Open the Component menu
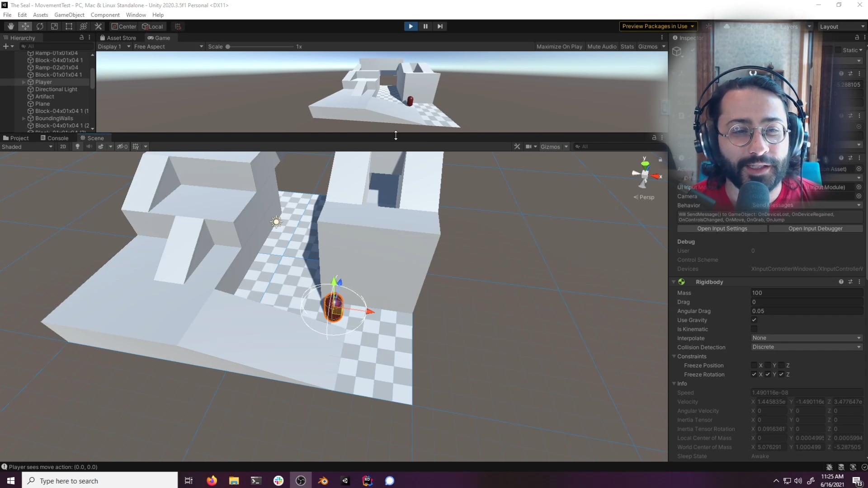The image size is (868, 488). point(105,15)
